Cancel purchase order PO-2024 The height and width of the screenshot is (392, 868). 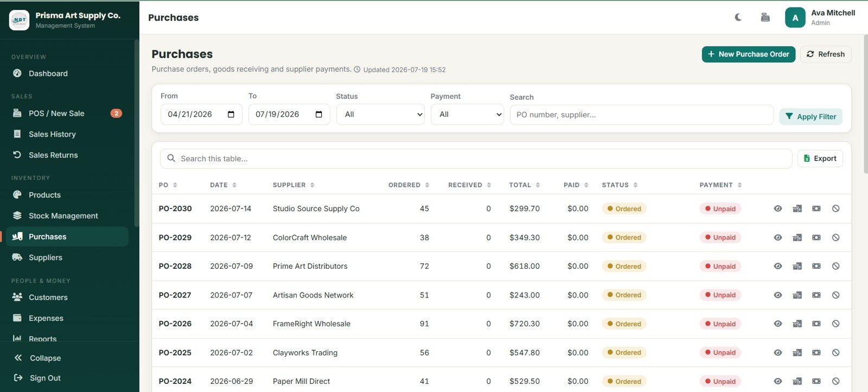pyautogui.click(x=836, y=381)
